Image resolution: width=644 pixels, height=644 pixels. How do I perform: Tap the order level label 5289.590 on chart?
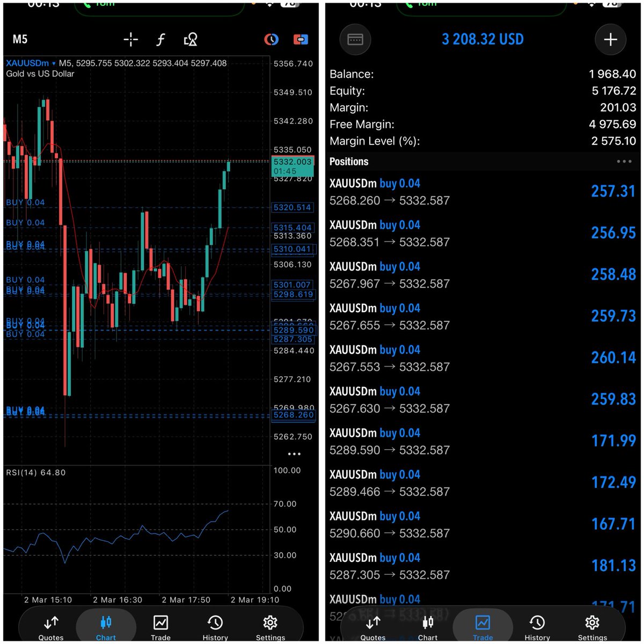coord(294,330)
